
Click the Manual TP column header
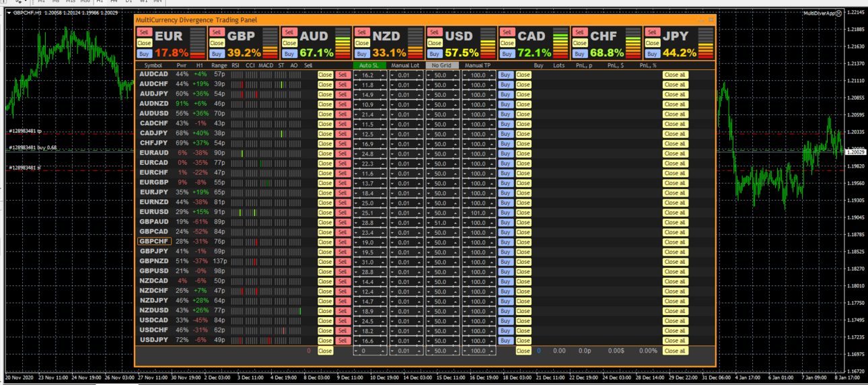478,65
